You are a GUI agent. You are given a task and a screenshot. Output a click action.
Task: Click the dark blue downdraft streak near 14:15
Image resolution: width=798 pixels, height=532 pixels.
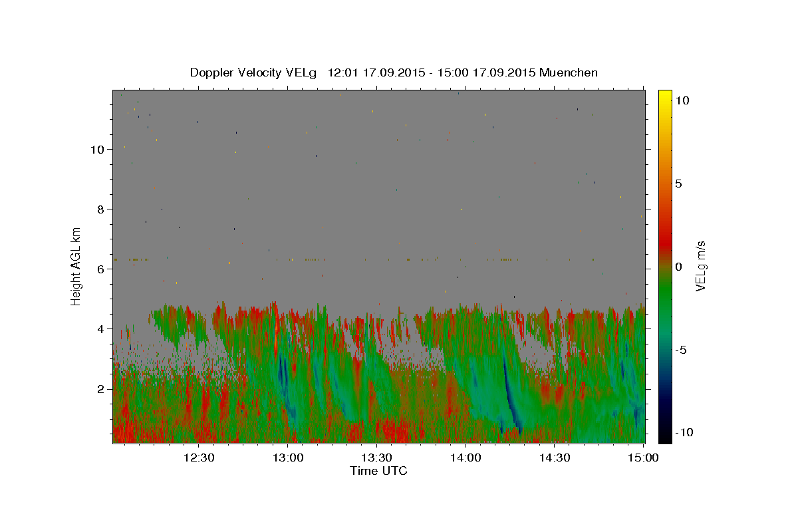point(512,396)
